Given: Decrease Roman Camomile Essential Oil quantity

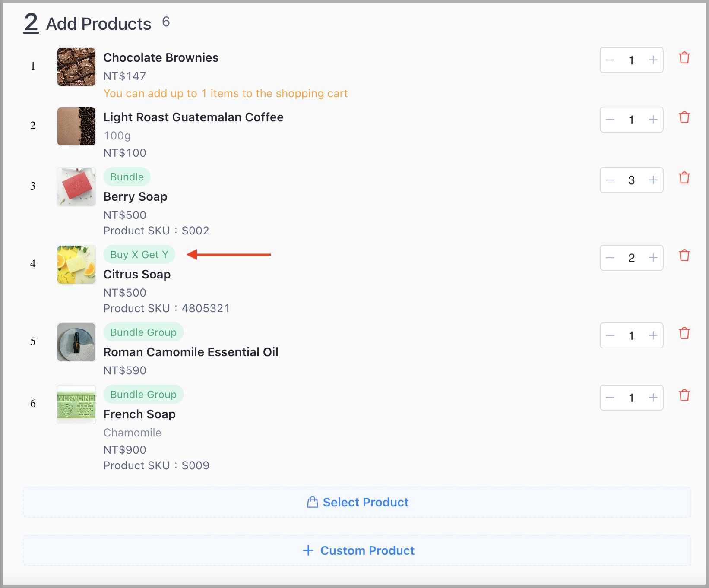Looking at the screenshot, I should click(610, 335).
